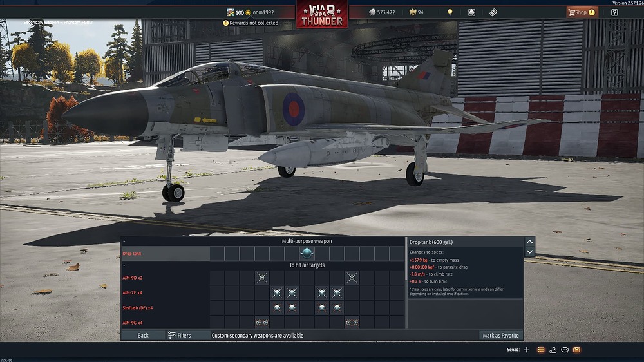The width and height of the screenshot is (644, 362).
Task: Click the fourth AIM-7E missile icon
Action: [337, 292]
